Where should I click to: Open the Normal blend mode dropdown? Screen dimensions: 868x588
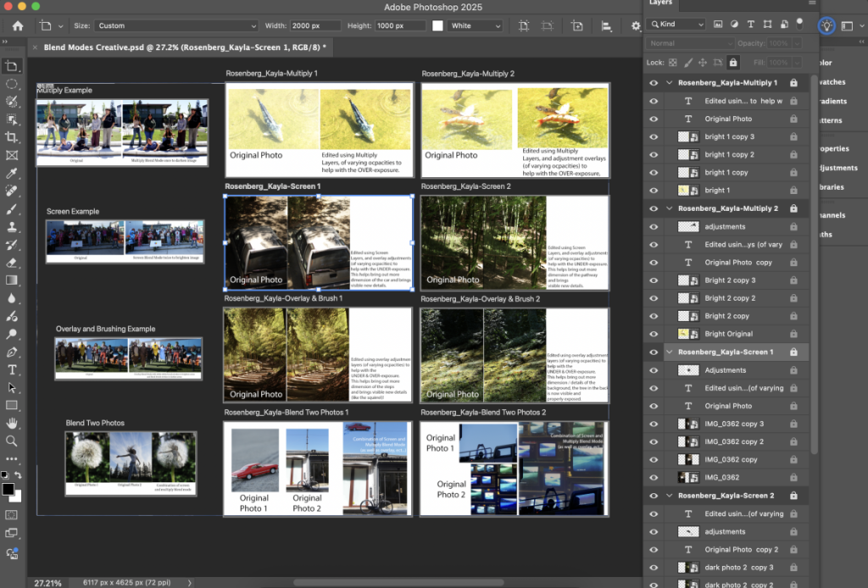(690, 43)
